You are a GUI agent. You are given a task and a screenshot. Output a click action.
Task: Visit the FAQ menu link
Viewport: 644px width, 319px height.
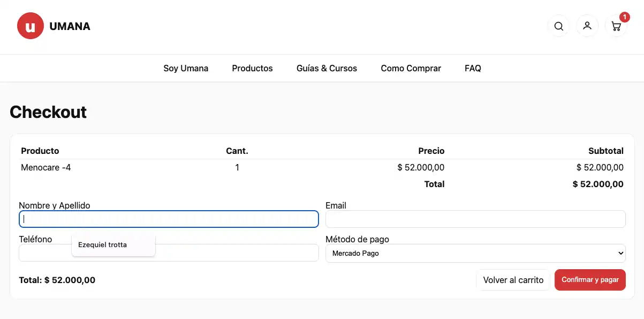[473, 68]
